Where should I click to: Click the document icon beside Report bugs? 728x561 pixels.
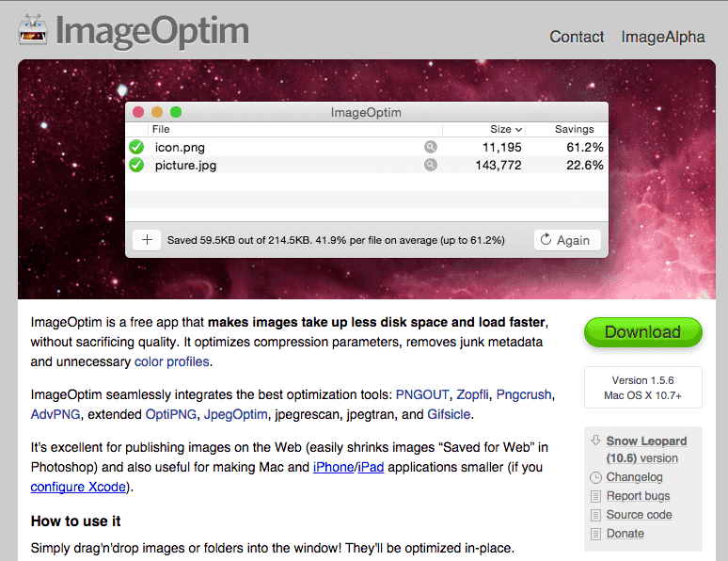[x=595, y=496]
